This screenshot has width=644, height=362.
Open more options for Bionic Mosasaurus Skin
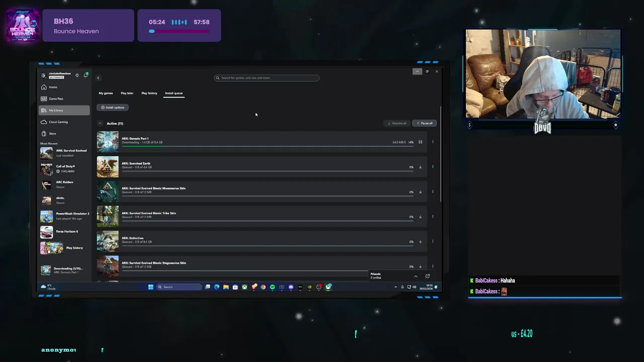[433, 192]
